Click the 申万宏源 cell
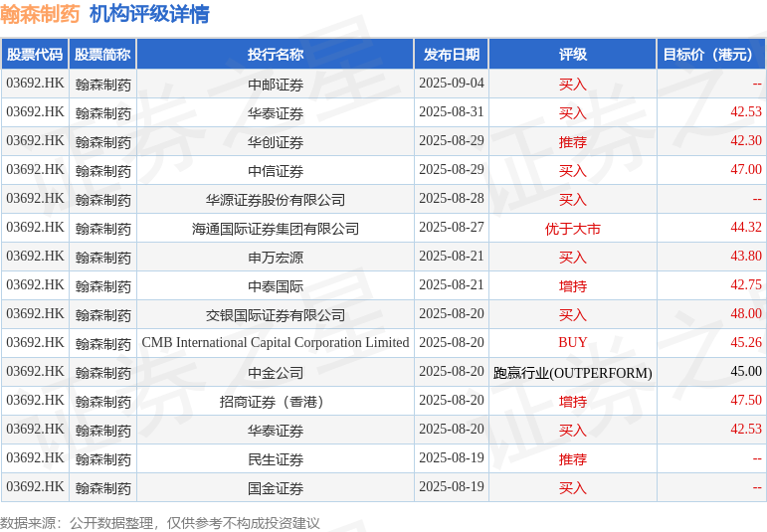The width and height of the screenshot is (767, 532). (276, 258)
